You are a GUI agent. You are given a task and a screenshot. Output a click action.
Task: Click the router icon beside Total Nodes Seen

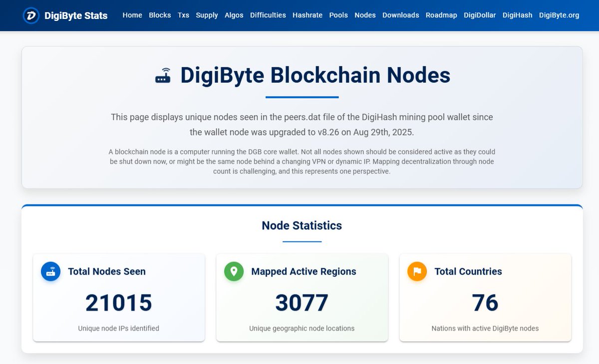[50, 271]
